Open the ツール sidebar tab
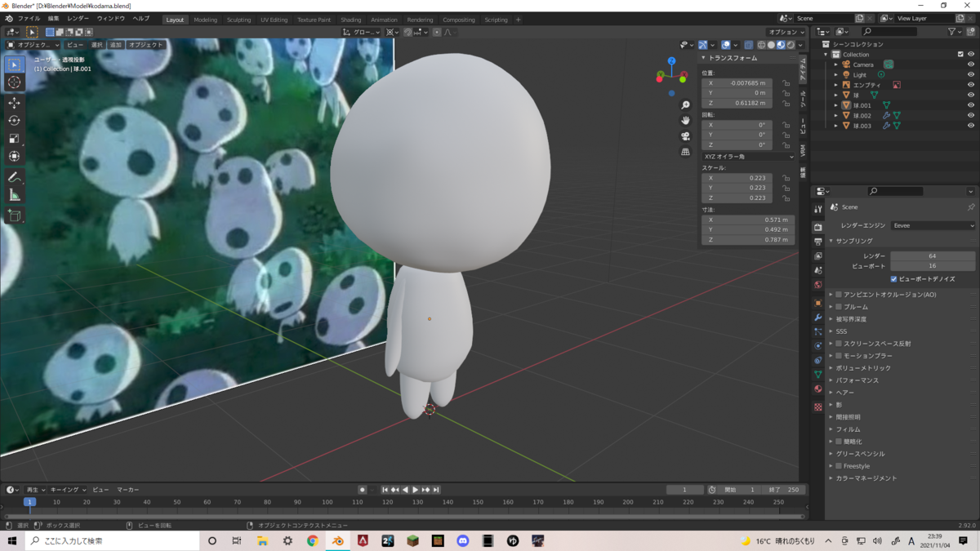 [x=803, y=100]
